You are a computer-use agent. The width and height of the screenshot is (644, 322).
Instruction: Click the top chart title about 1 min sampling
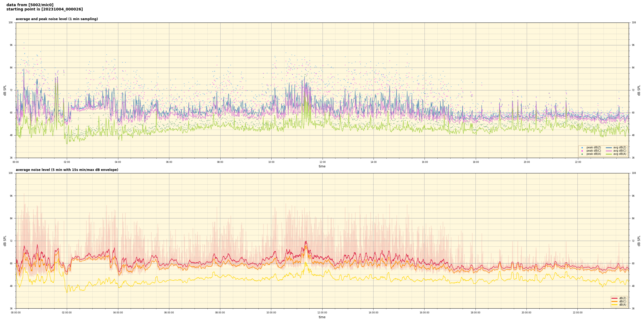pos(57,19)
